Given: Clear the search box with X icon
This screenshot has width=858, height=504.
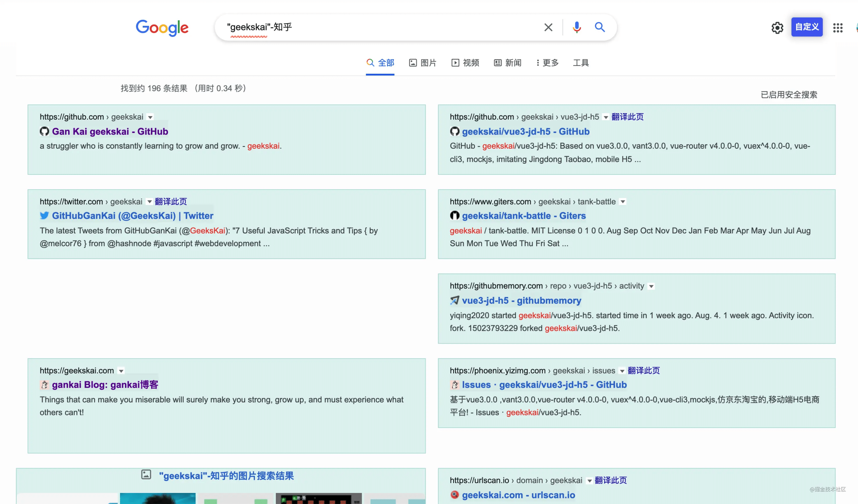Looking at the screenshot, I should 548,27.
